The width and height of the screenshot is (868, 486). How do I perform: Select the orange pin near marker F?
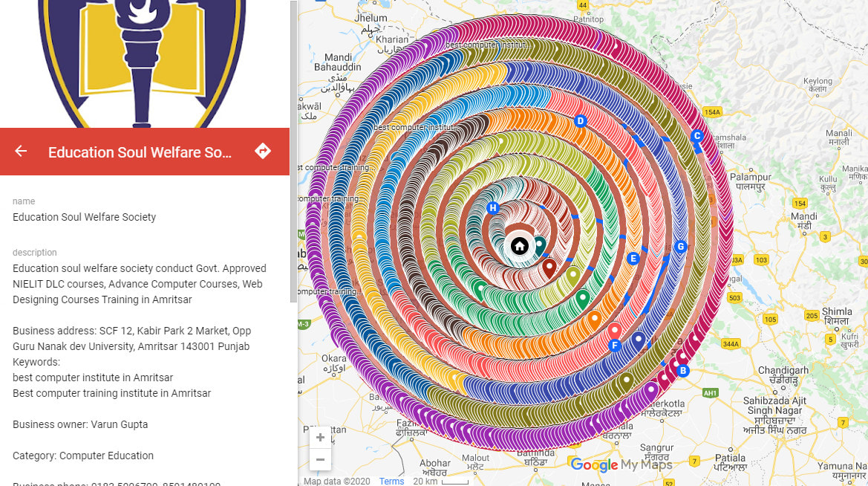pyautogui.click(x=594, y=320)
